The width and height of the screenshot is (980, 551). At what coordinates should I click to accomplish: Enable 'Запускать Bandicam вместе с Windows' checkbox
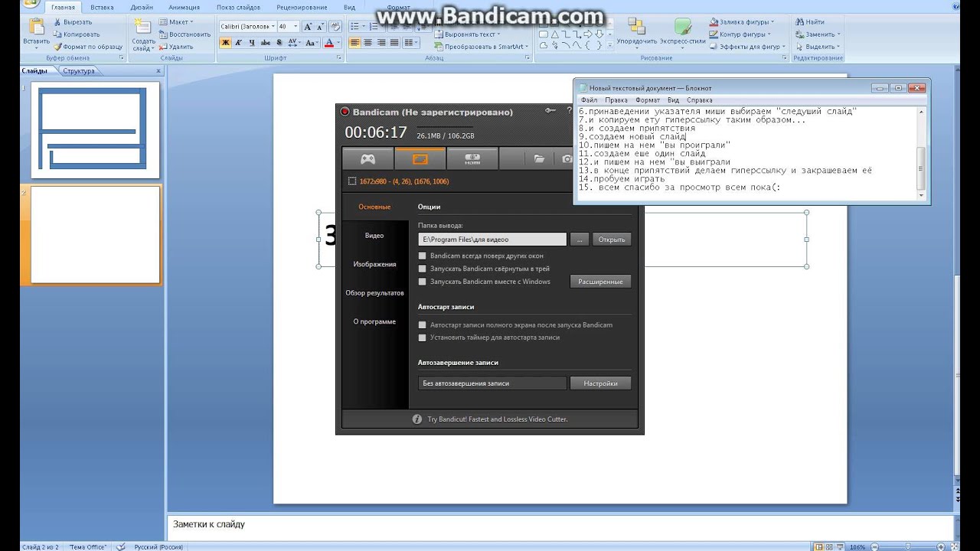[422, 282]
